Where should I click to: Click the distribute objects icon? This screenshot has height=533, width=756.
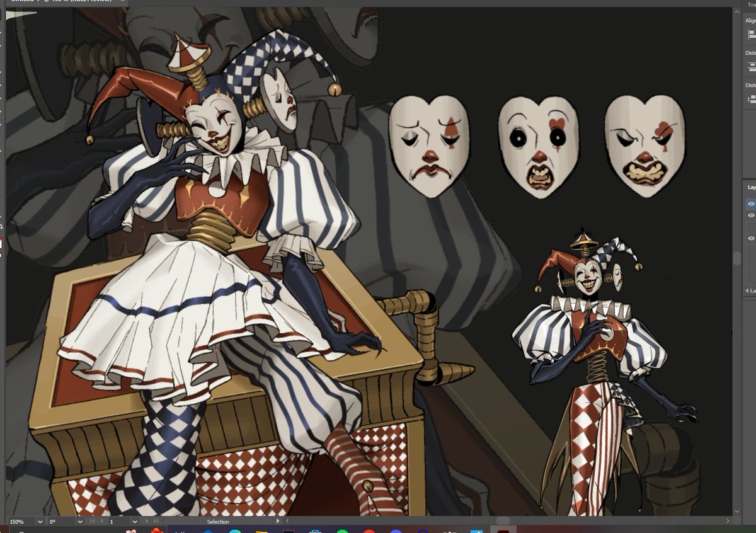[751, 66]
